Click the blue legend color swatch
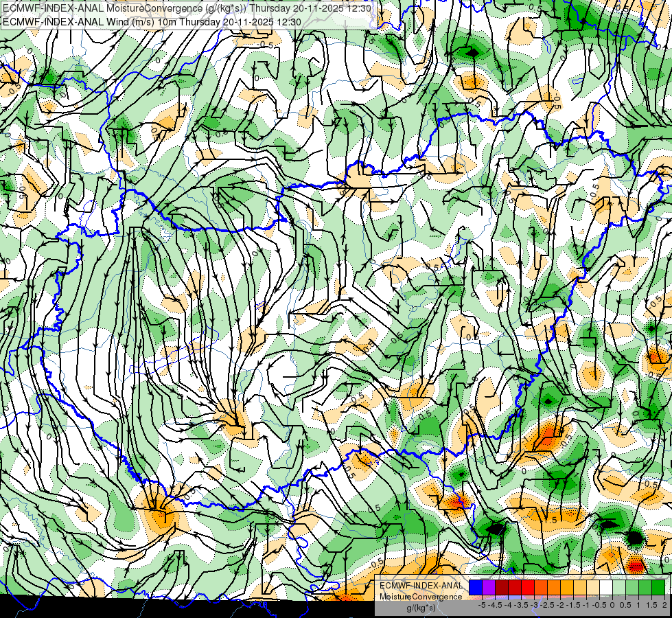This screenshot has width=672, height=618. click(x=476, y=587)
